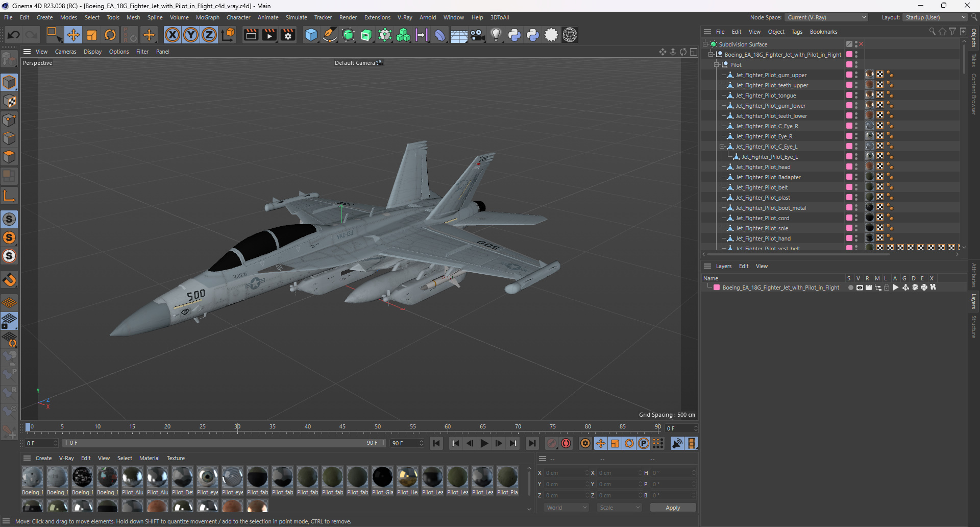Switch to Texture mode in left sidebar
980x527 pixels.
[9, 101]
